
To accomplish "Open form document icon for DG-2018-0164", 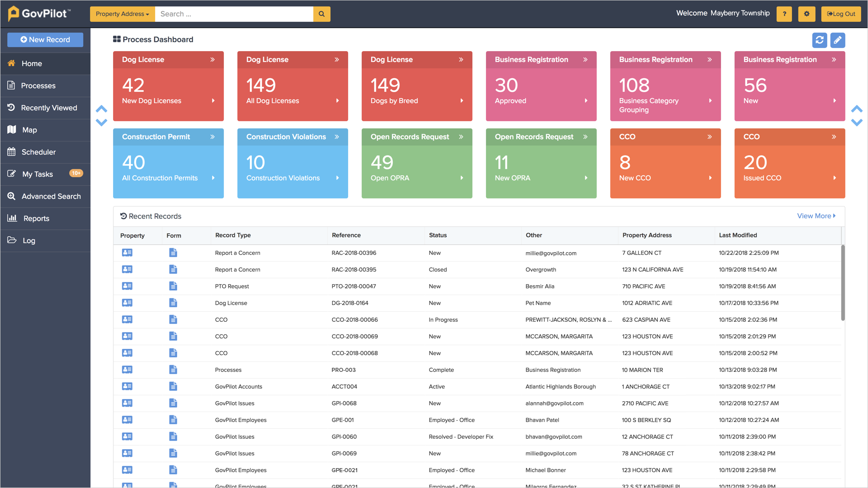I will point(173,303).
